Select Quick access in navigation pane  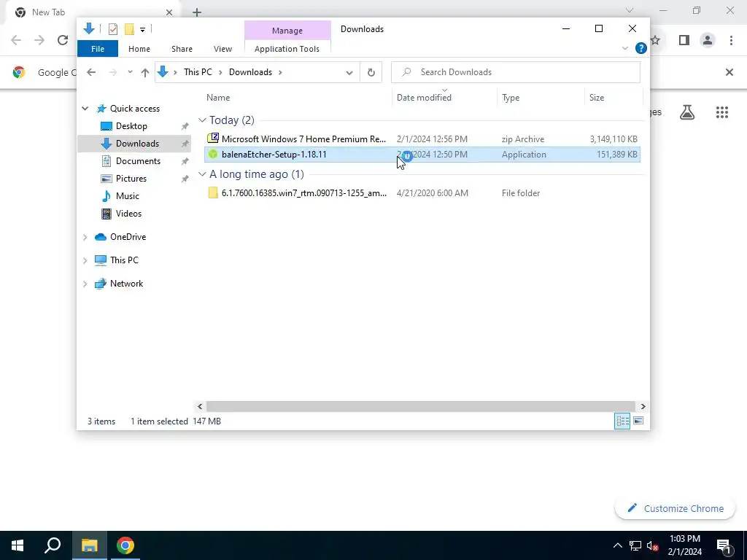click(135, 109)
